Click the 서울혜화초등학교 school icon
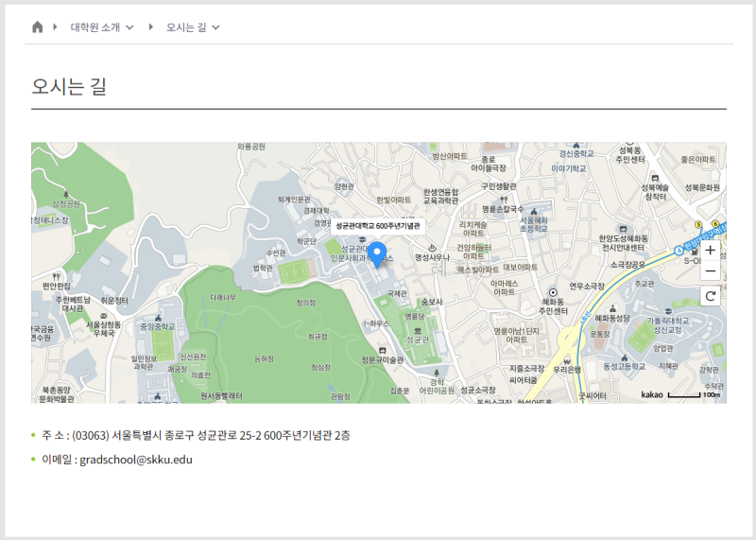This screenshot has height=540, width=756. pos(533,211)
